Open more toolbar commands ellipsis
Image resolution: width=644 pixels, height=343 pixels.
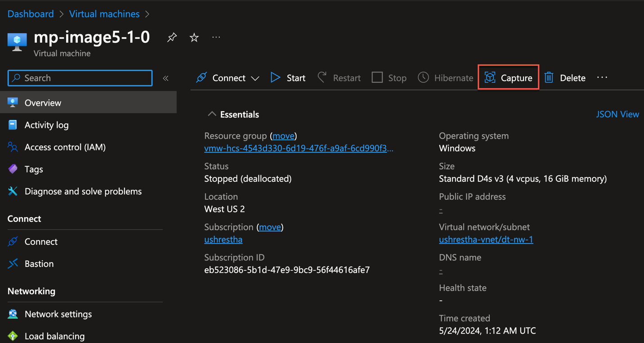tap(602, 77)
